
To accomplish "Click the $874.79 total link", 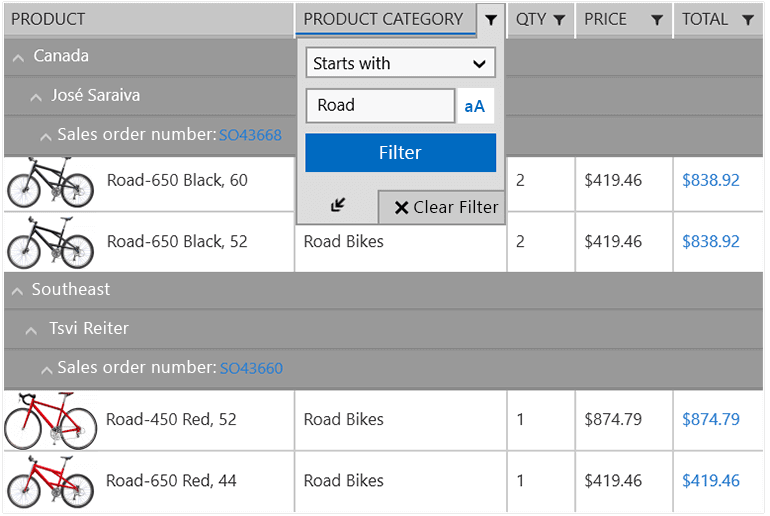I will click(x=710, y=420).
